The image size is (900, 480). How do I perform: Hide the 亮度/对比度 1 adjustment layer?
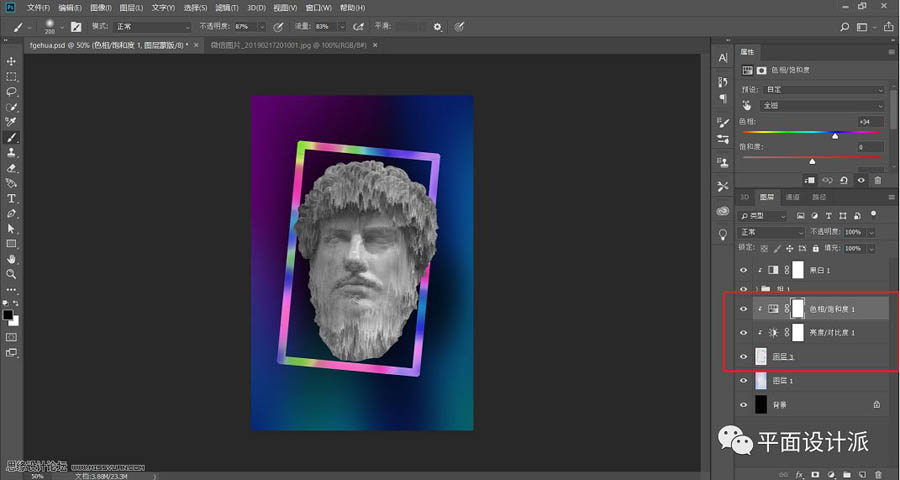pos(743,333)
